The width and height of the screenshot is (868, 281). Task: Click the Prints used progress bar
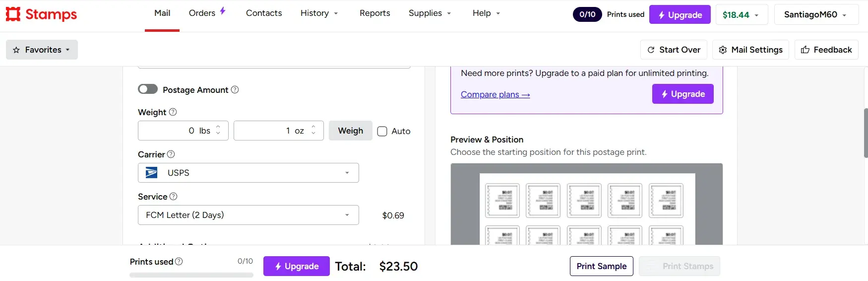pyautogui.click(x=191, y=275)
